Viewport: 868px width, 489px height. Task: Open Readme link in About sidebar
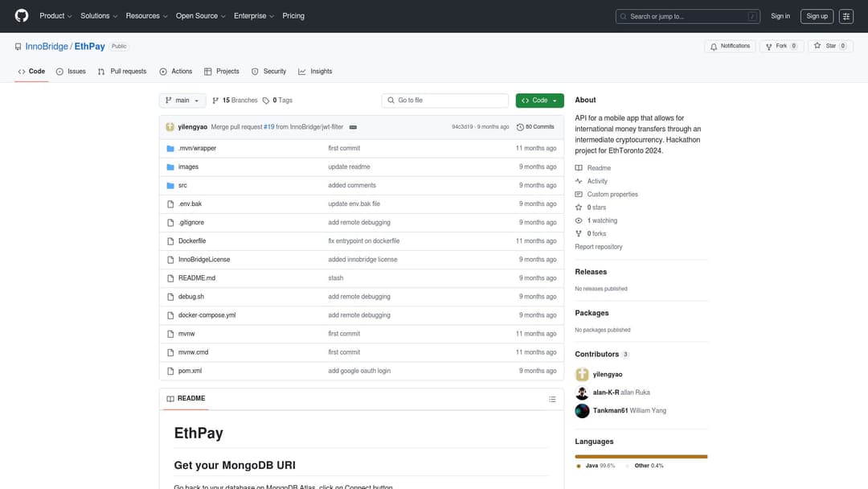[x=599, y=168]
